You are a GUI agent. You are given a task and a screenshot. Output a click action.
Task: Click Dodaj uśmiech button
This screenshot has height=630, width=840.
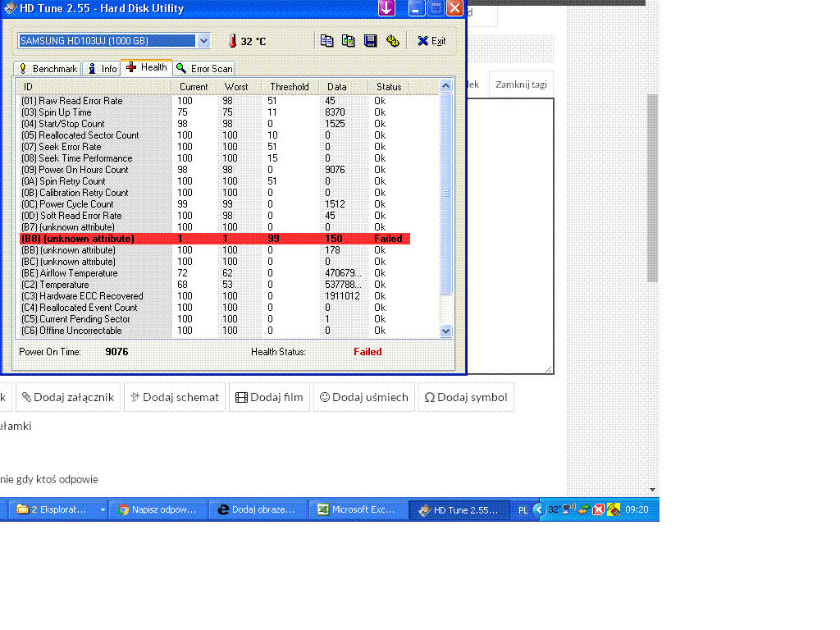[x=364, y=397]
